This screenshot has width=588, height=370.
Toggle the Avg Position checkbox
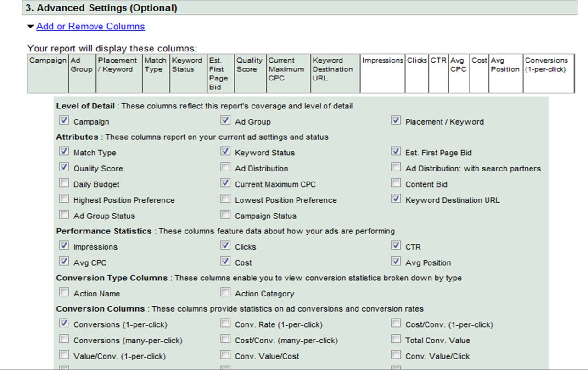coord(396,262)
